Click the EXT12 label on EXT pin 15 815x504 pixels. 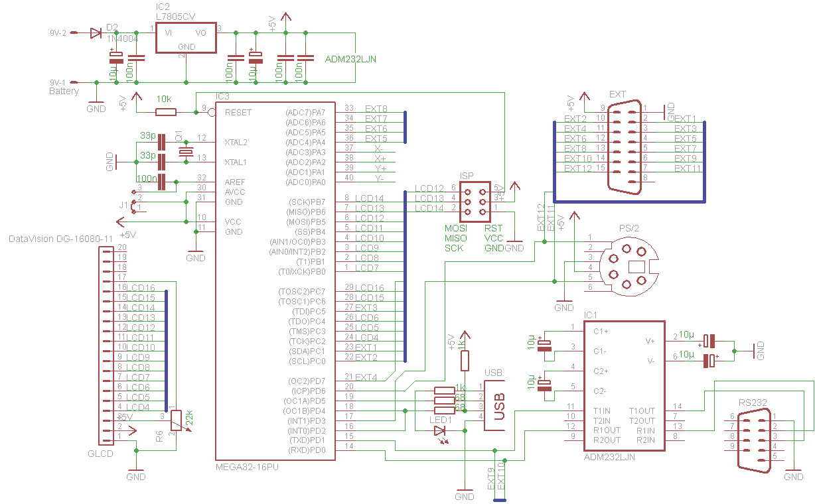(578, 168)
